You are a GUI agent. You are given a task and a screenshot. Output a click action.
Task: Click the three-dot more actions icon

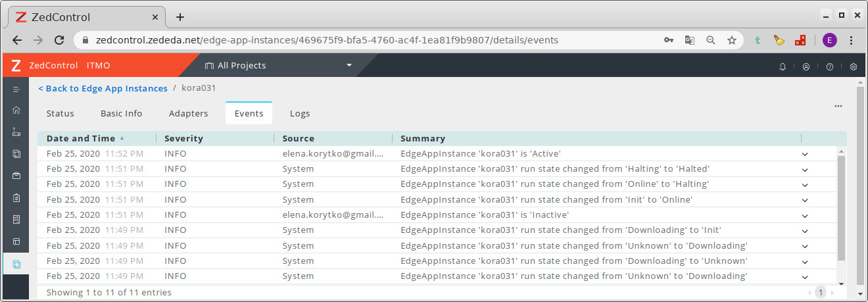838,106
